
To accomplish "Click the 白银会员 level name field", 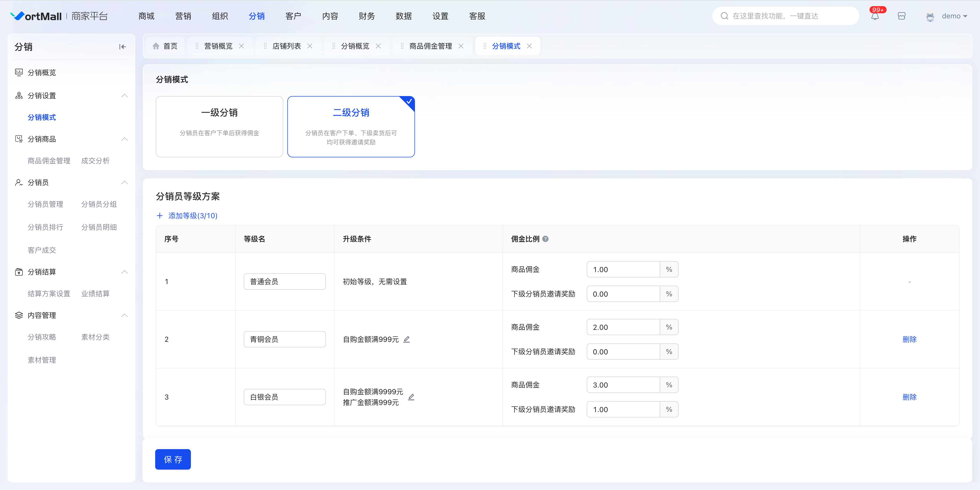I will click(285, 397).
